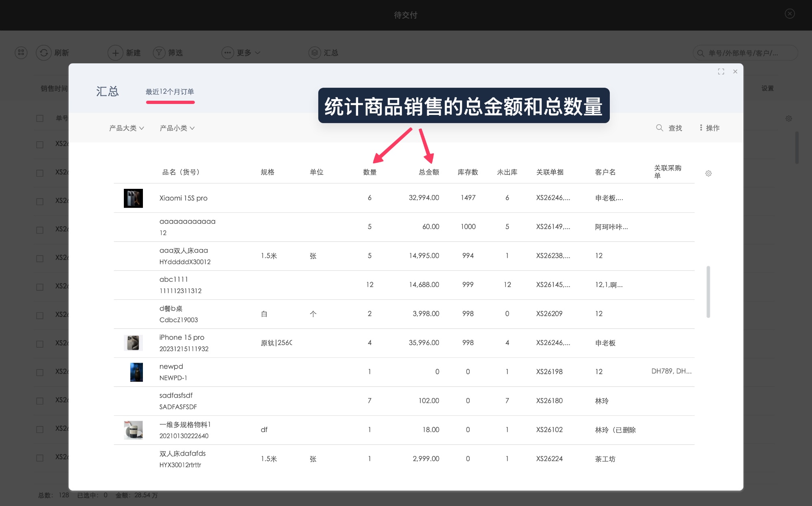
Task: Check the first order row checkbox
Action: click(40, 145)
